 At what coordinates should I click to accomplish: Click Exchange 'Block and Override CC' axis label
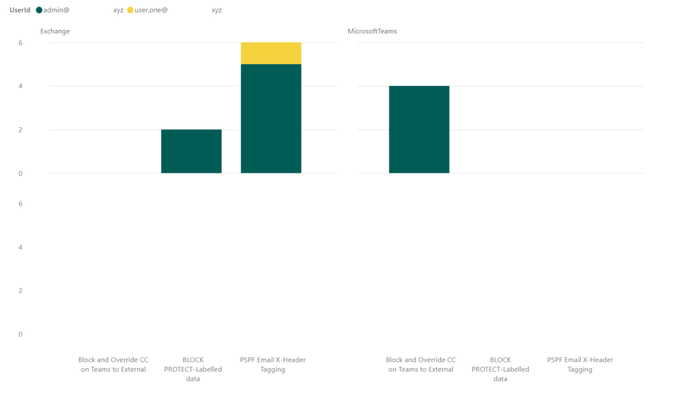tap(113, 365)
